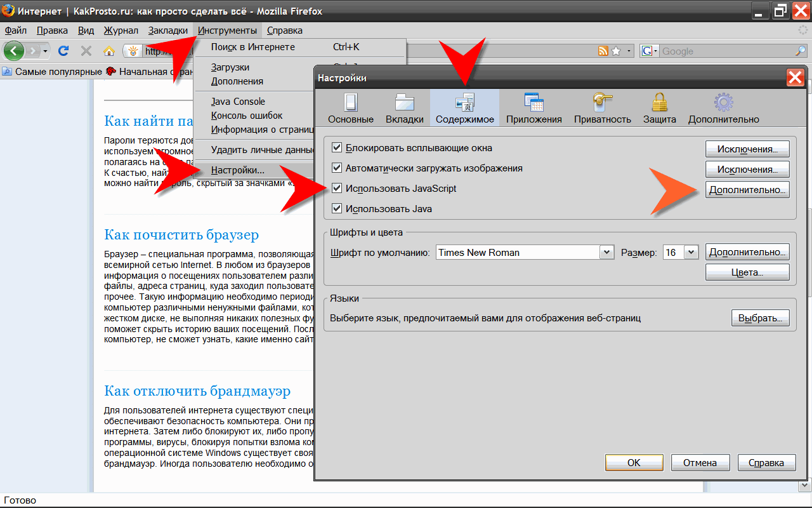Select the Содержимое settings panel
Viewport: 812px width, 508px height.
click(465, 107)
